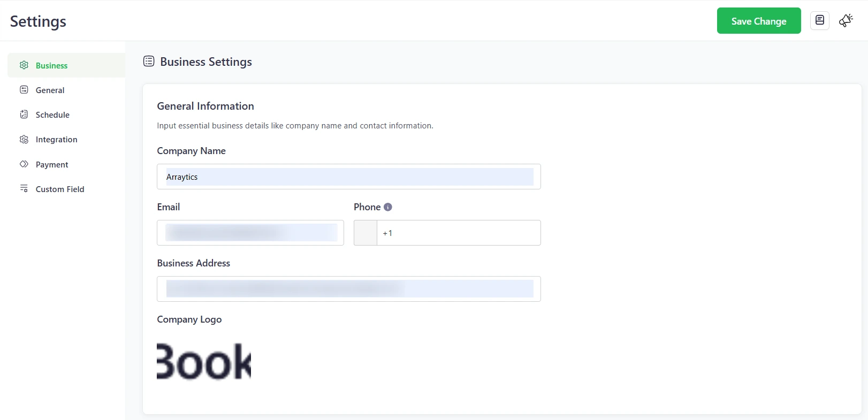Open the phone country code dropdown
The height and width of the screenshot is (420, 868).
[366, 233]
